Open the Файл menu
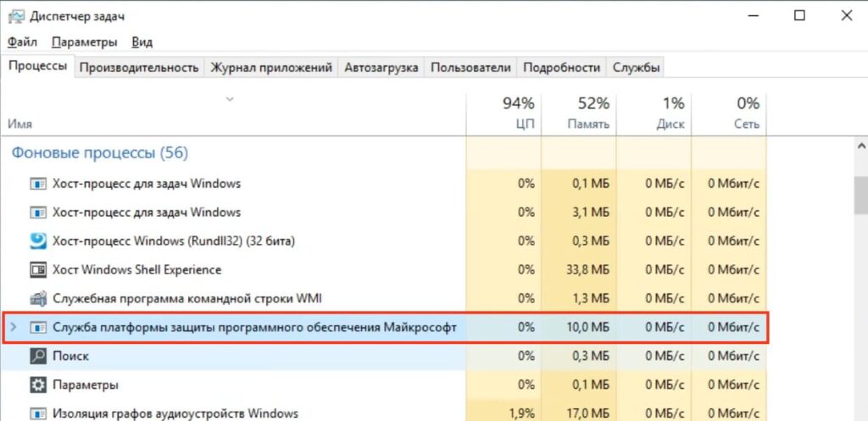Screen dimensions: 868x421 point(23,42)
